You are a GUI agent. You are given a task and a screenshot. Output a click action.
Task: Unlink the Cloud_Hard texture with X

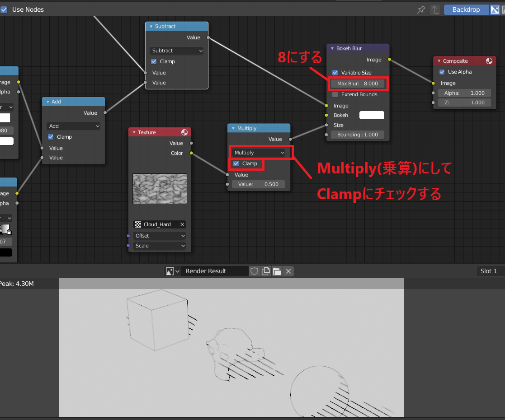[182, 224]
